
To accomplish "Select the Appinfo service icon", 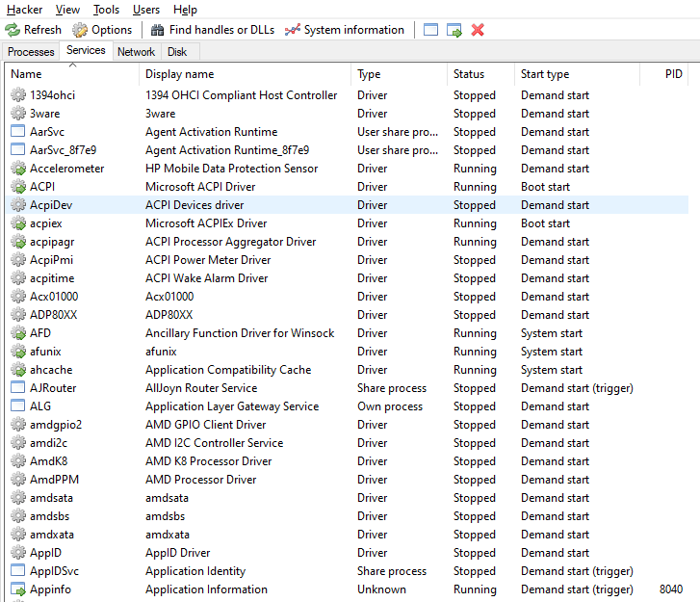I will pyautogui.click(x=17, y=589).
